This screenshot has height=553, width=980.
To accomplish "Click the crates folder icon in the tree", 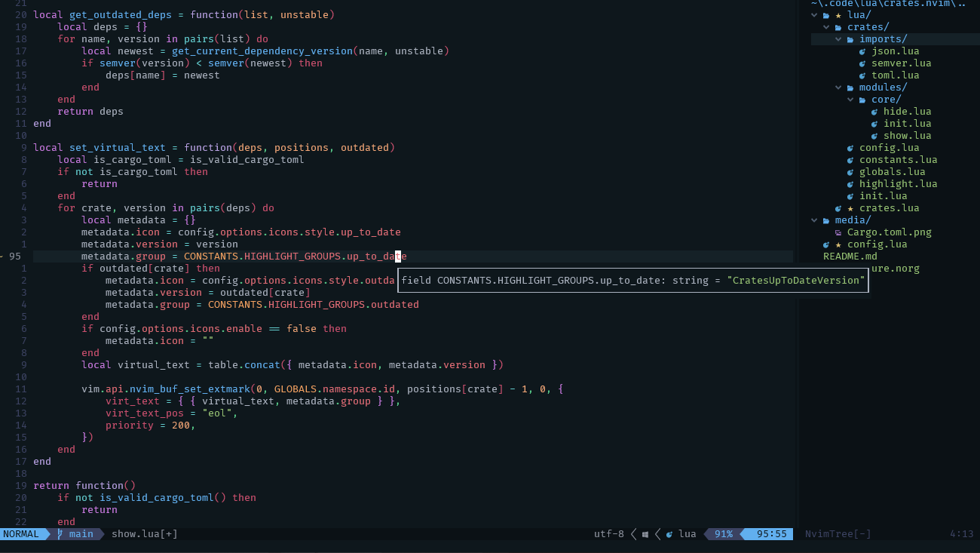I will click(x=838, y=27).
